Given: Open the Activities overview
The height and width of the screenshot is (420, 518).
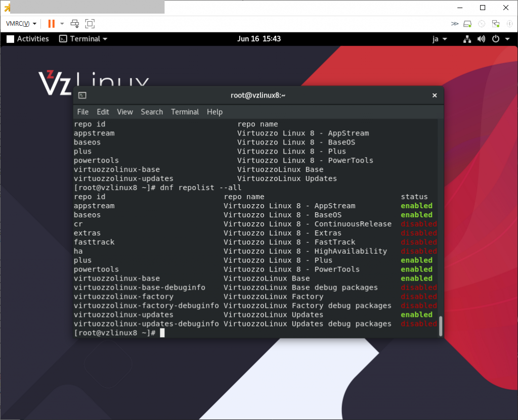Looking at the screenshot, I should click(x=28, y=39).
